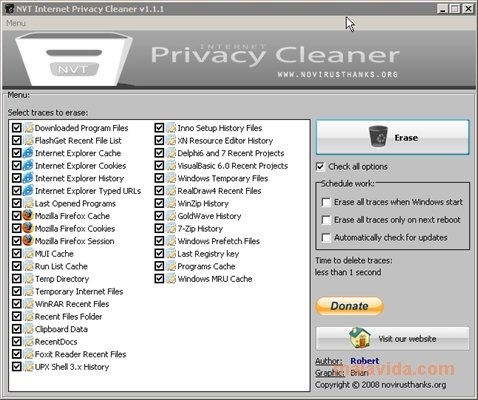Click the 'less than 1 second' text
The height and width of the screenshot is (400, 478).
pyautogui.click(x=348, y=272)
